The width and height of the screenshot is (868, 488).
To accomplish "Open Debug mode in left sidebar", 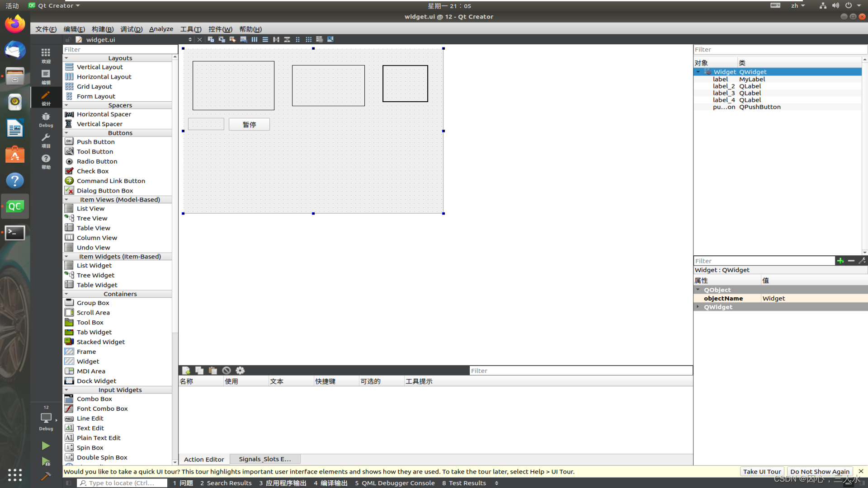I will [x=46, y=119].
